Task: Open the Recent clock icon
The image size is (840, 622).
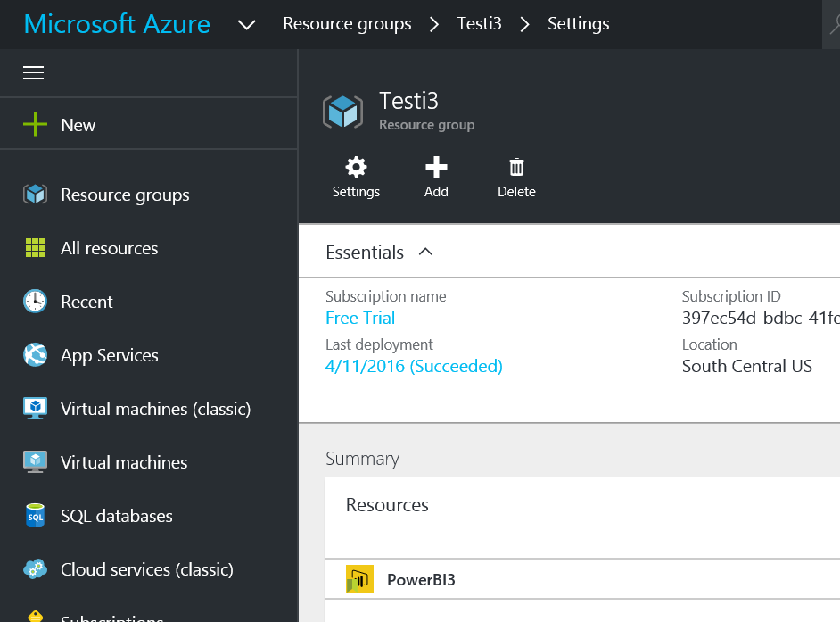Action: (x=35, y=302)
